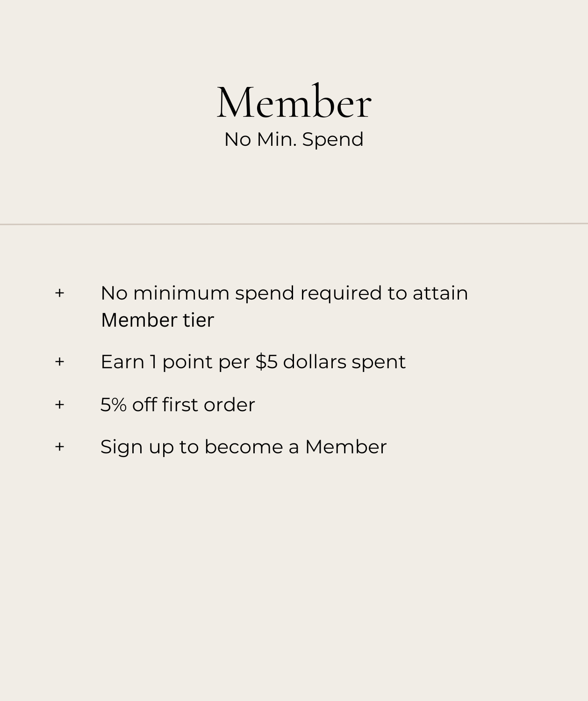Click plus icon beside "5% off first order"
Viewport: 588px width, 701px height.
click(x=59, y=405)
